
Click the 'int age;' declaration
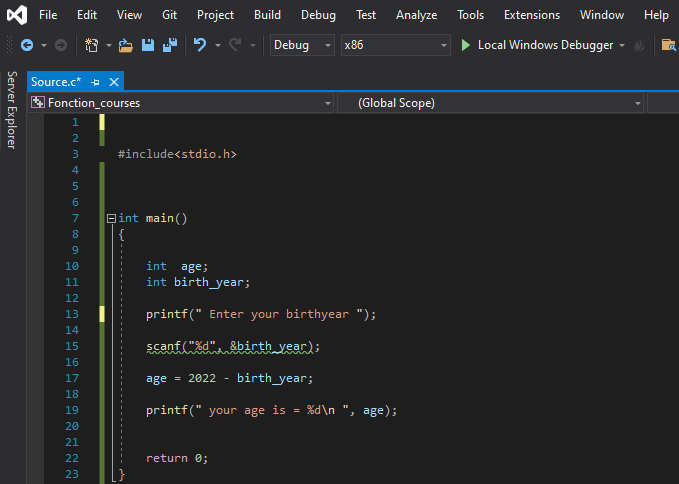[177, 266]
